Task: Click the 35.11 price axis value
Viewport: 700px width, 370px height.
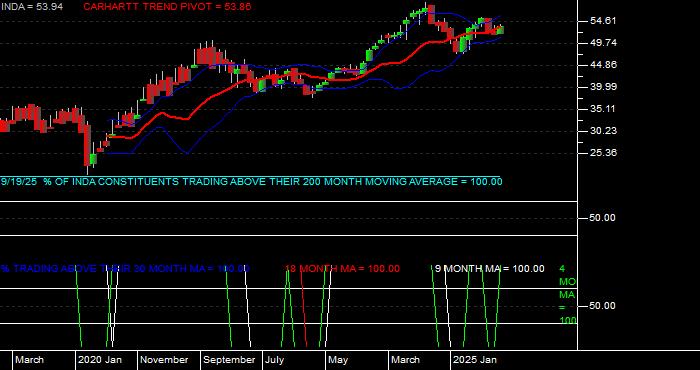Action: click(604, 109)
